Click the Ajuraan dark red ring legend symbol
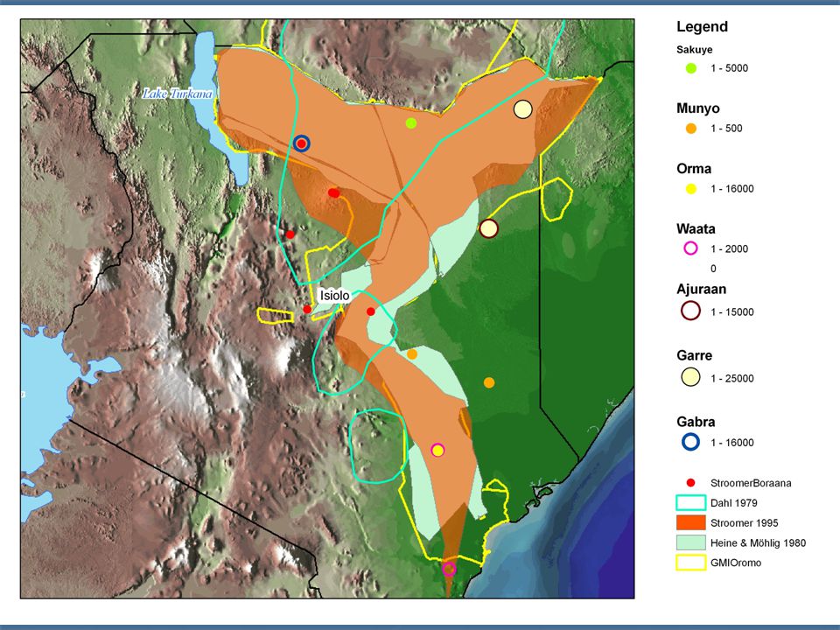840x630 pixels. [x=691, y=311]
